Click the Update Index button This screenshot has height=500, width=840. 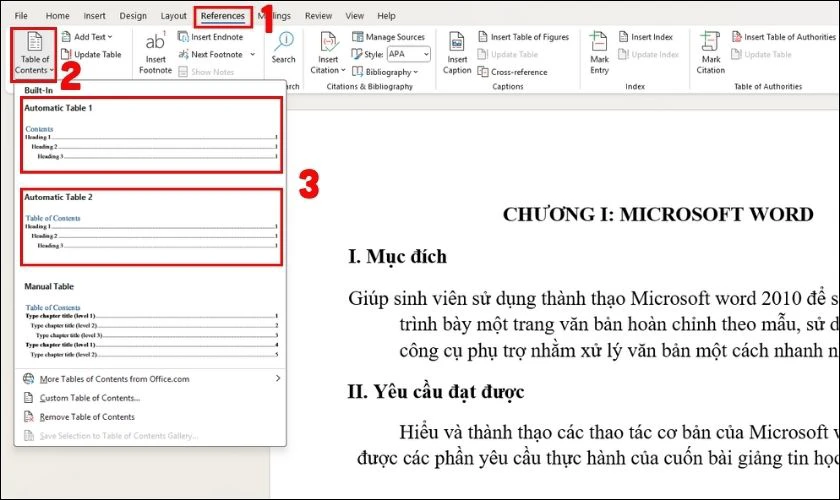[x=649, y=54]
